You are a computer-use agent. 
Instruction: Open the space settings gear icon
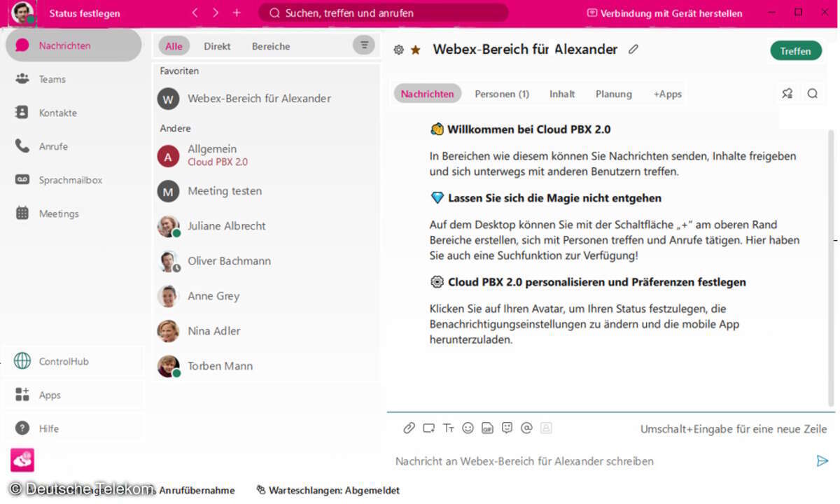[x=399, y=50]
